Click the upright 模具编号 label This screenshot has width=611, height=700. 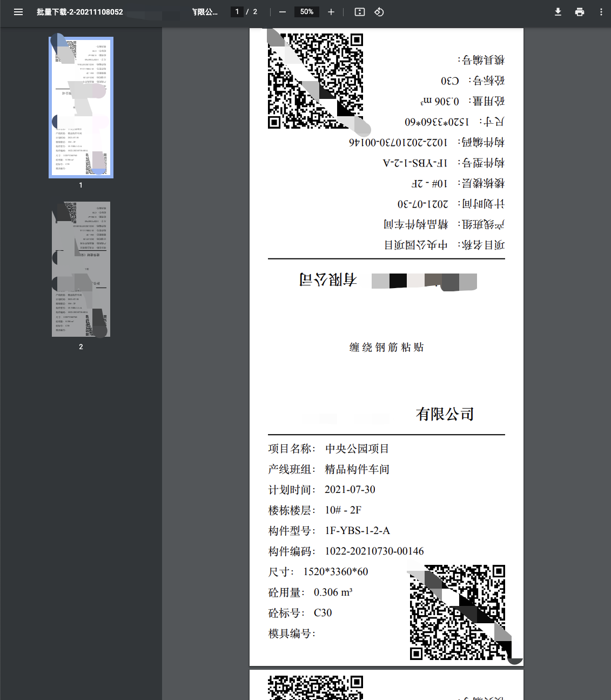click(x=292, y=634)
